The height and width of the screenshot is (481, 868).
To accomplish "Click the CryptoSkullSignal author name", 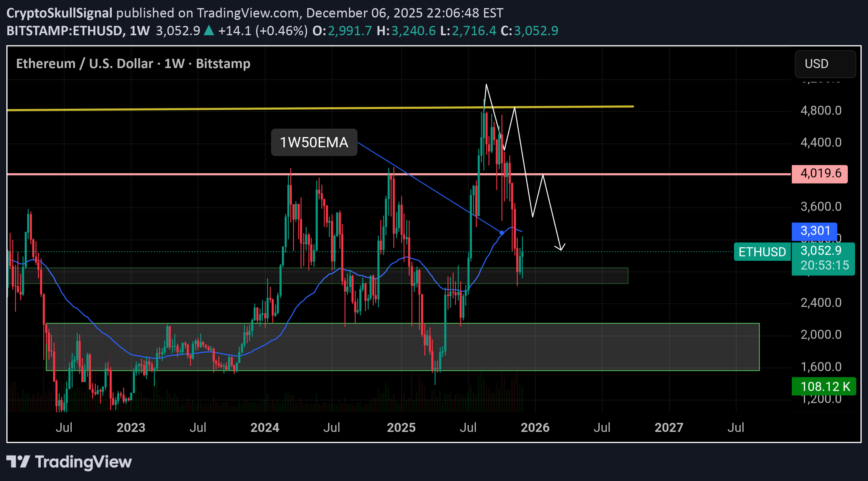I will [59, 13].
